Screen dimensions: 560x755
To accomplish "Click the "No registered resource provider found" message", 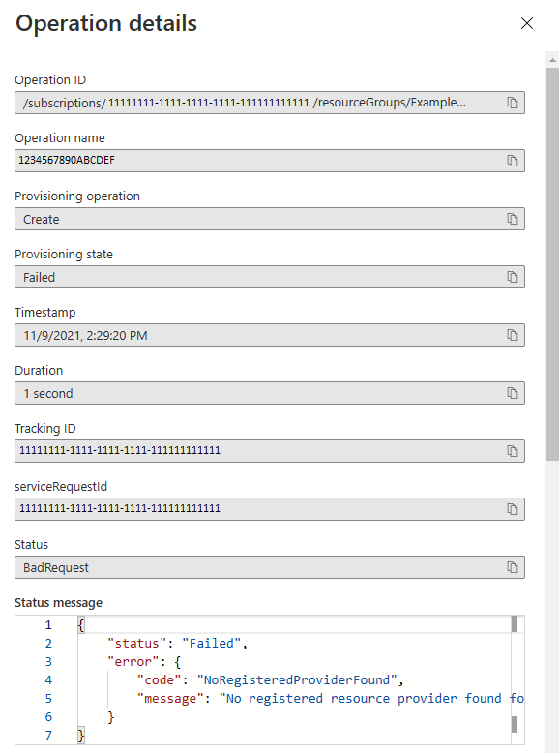I will click(x=371, y=698).
